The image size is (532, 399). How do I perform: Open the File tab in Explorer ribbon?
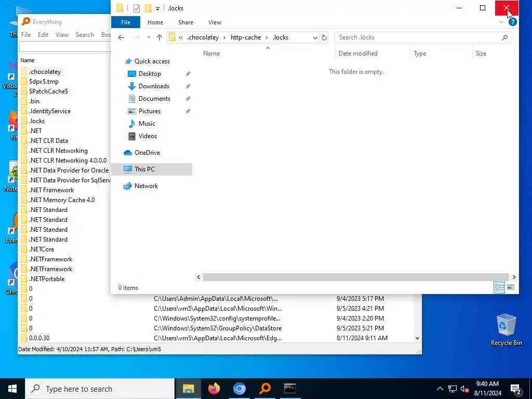click(x=126, y=22)
